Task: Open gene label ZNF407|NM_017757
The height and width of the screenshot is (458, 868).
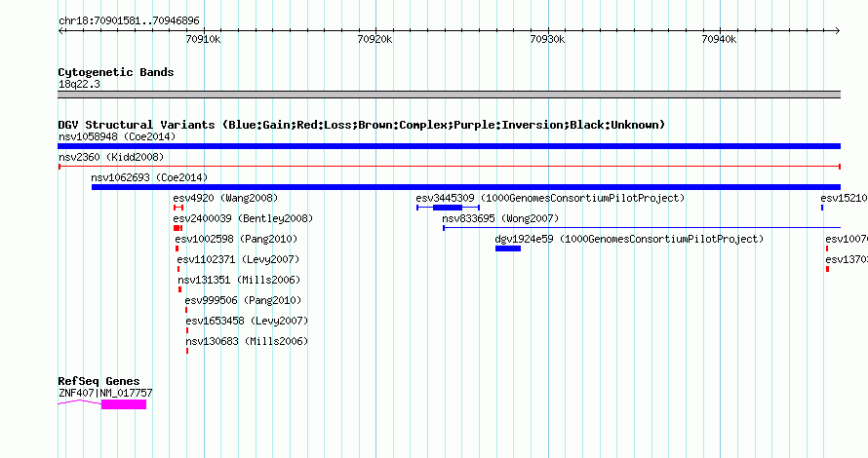Action: [x=105, y=394]
